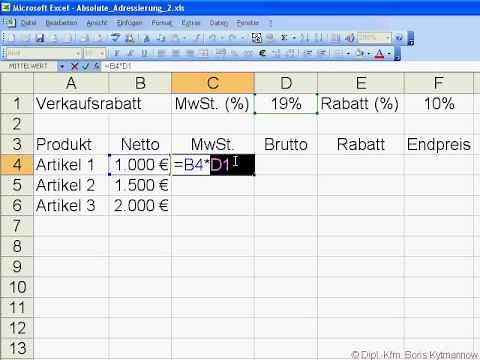Click the Cut scissors icon
The image size is (480, 360).
coord(147,38)
